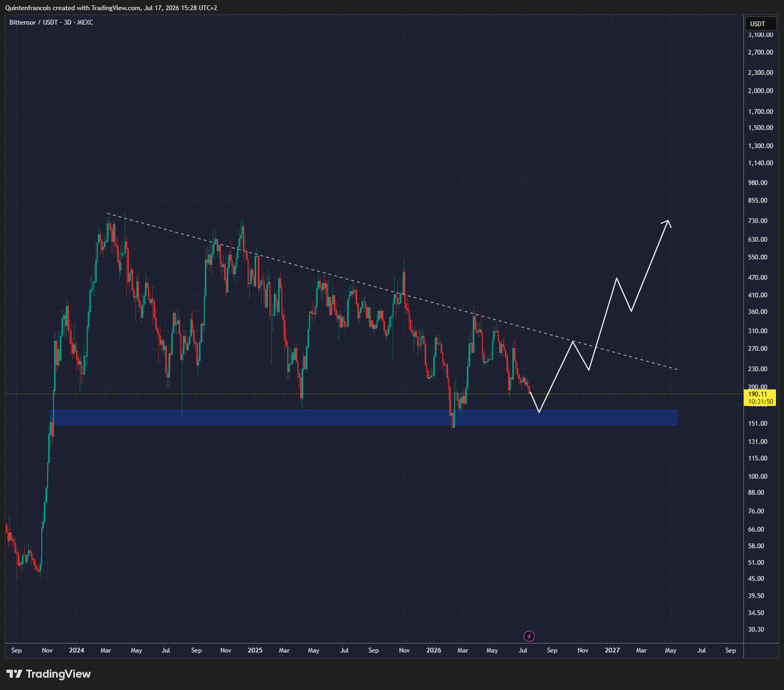The width and height of the screenshot is (784, 690).
Task: Click the 2026 label on time axis
Action: tap(433, 651)
